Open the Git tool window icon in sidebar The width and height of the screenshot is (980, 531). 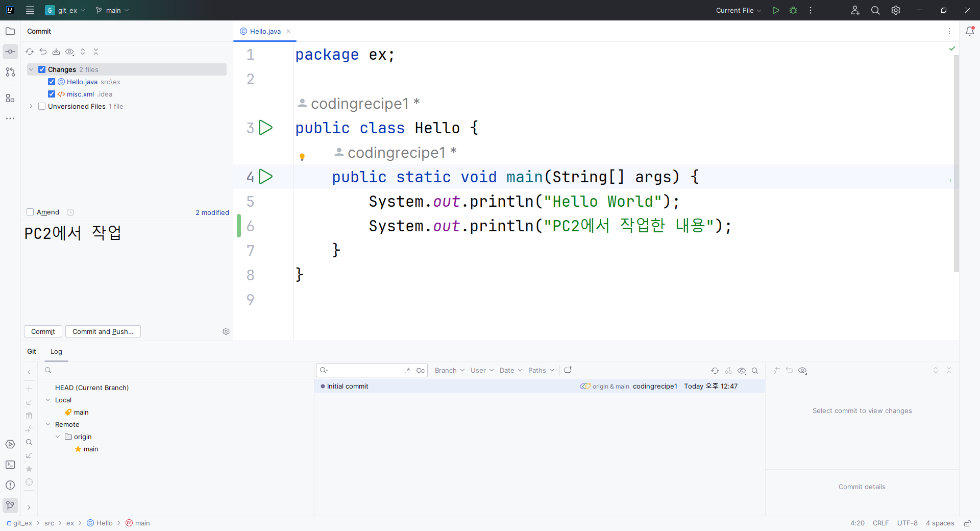(10, 505)
